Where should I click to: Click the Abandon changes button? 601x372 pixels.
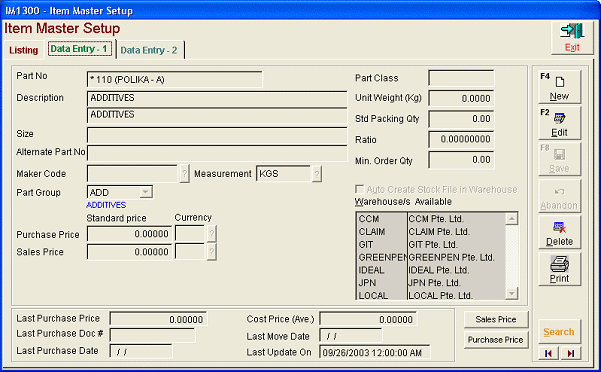pyautogui.click(x=560, y=196)
